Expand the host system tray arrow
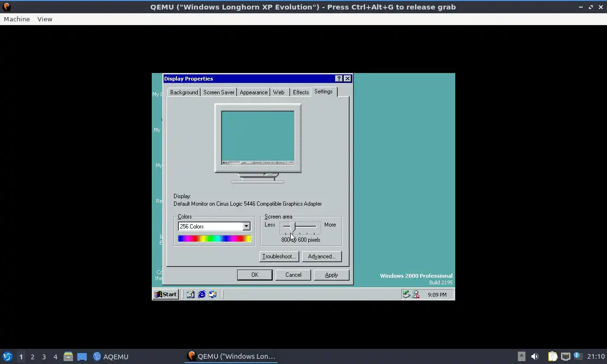The width and height of the screenshot is (607, 364). [521, 356]
